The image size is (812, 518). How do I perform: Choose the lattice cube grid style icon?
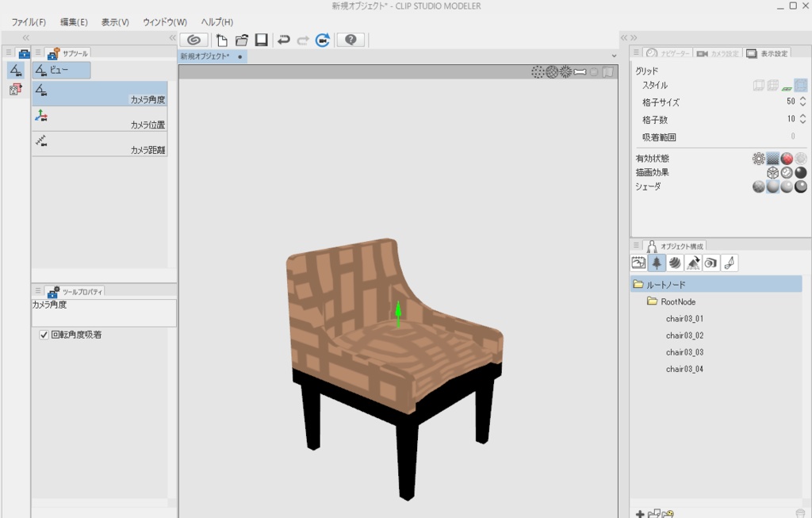[x=772, y=86]
